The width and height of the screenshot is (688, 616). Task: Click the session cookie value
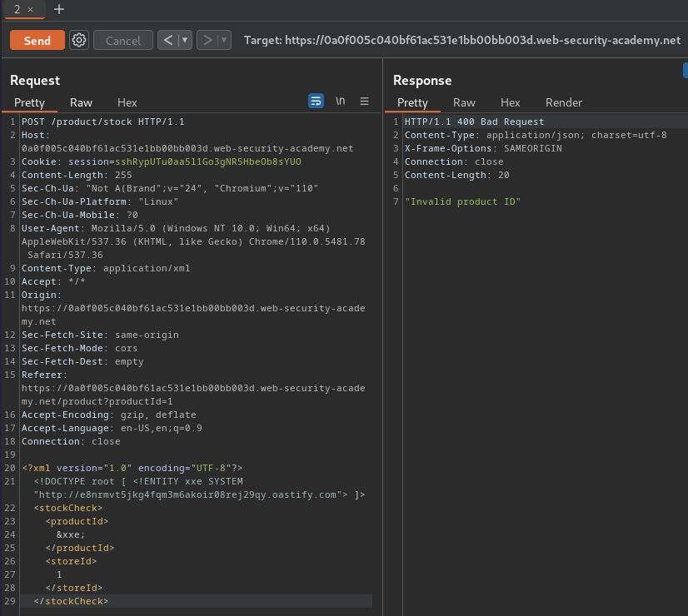[x=208, y=161]
